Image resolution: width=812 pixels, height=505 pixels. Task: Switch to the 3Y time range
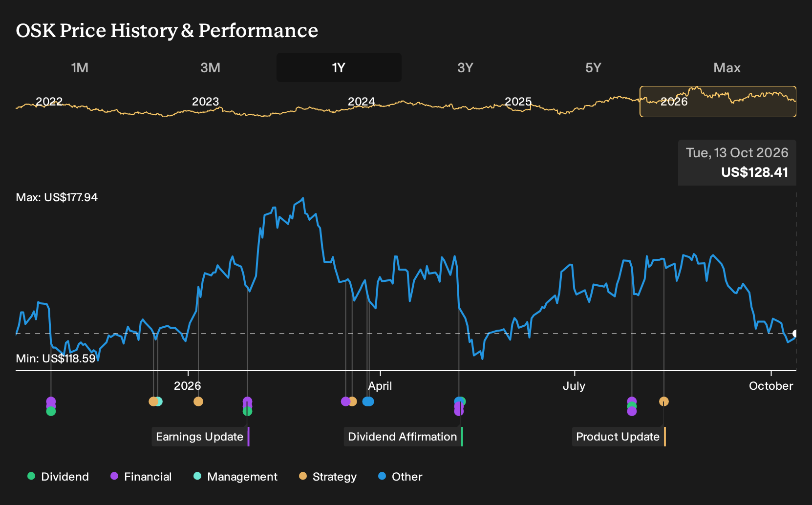tap(465, 67)
